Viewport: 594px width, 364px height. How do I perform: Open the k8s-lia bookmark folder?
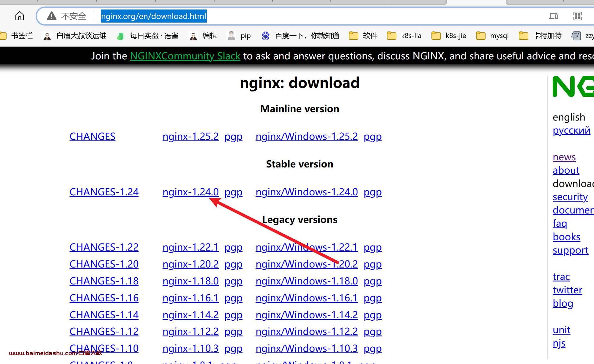click(404, 36)
